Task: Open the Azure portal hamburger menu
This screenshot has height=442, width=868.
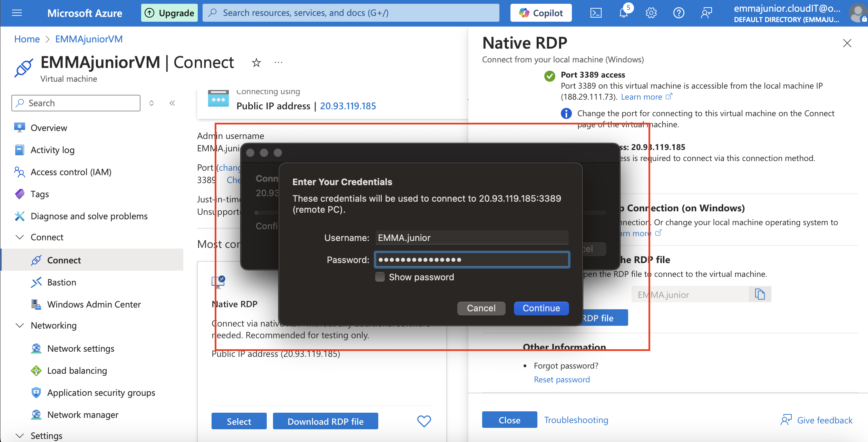Action: [17, 13]
